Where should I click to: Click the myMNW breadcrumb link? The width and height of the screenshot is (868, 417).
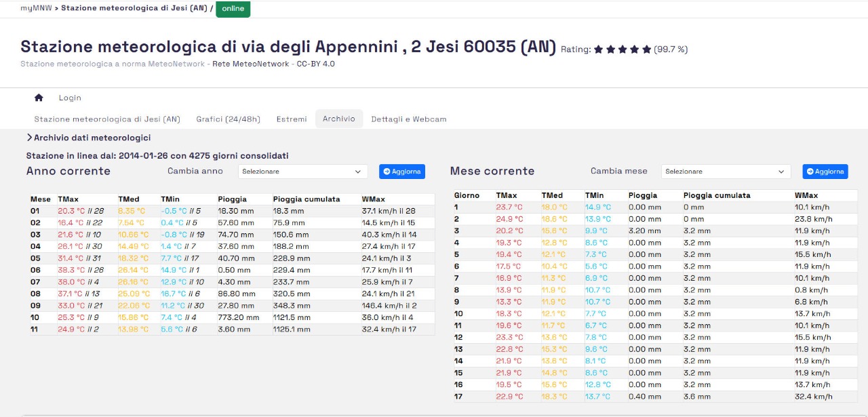coord(37,8)
